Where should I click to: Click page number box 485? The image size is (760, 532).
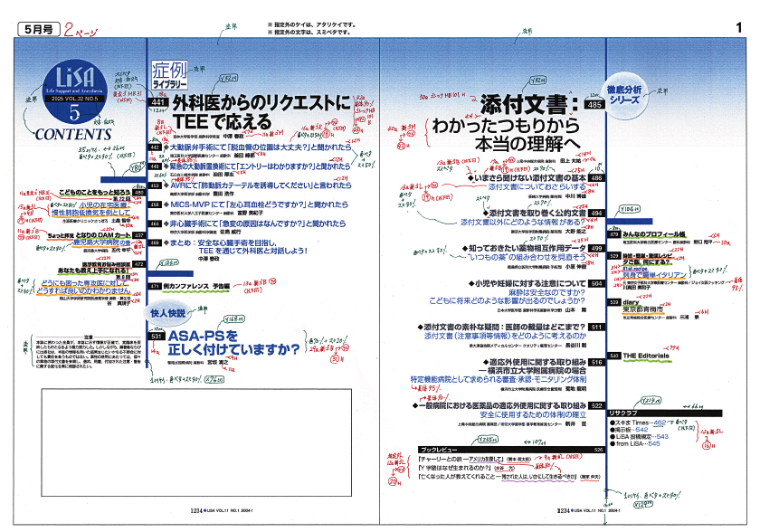pyautogui.click(x=594, y=105)
